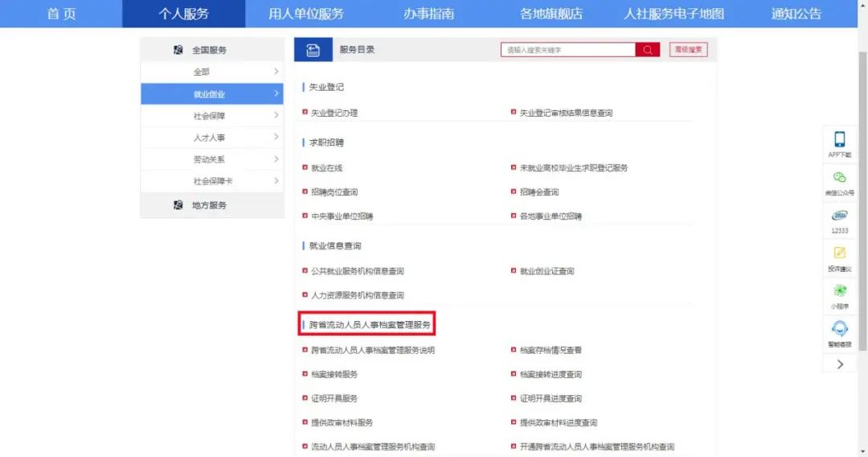Open the 用人单位服务 tab
This screenshot has height=457, width=868.
pos(305,14)
